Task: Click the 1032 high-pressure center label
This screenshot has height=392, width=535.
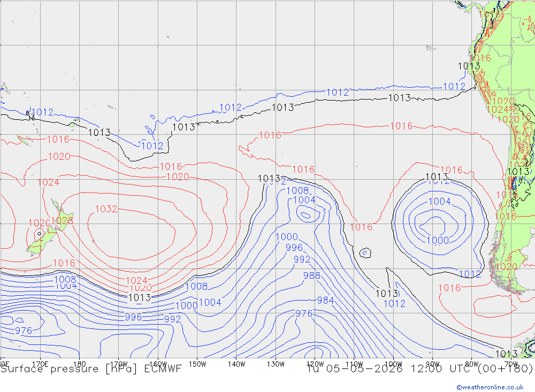Action: [x=106, y=209]
